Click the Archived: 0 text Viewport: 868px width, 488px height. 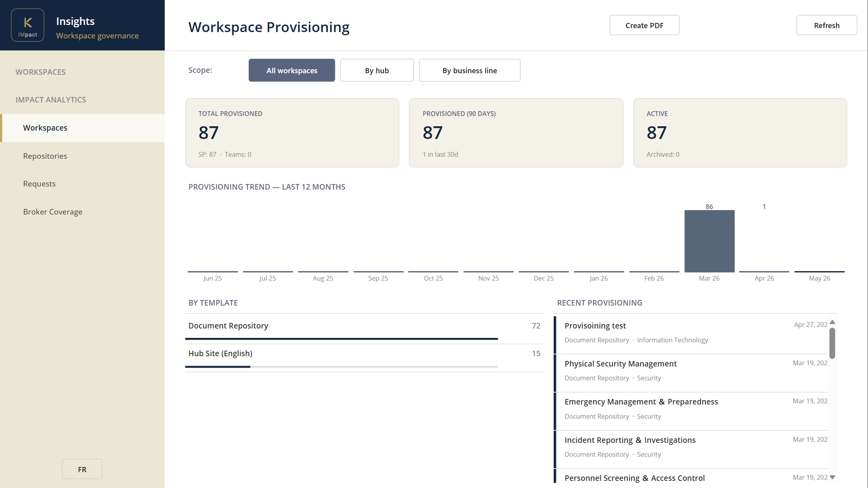point(663,154)
